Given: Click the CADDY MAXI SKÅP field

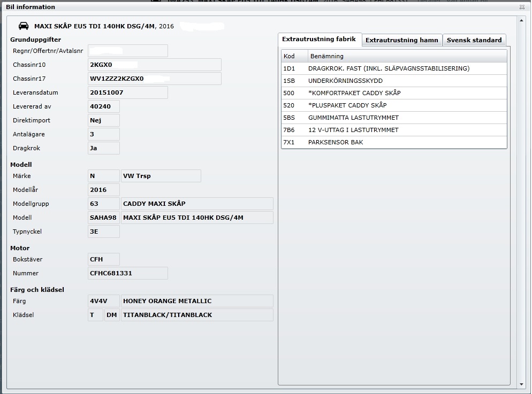Looking at the screenshot, I should point(197,204).
